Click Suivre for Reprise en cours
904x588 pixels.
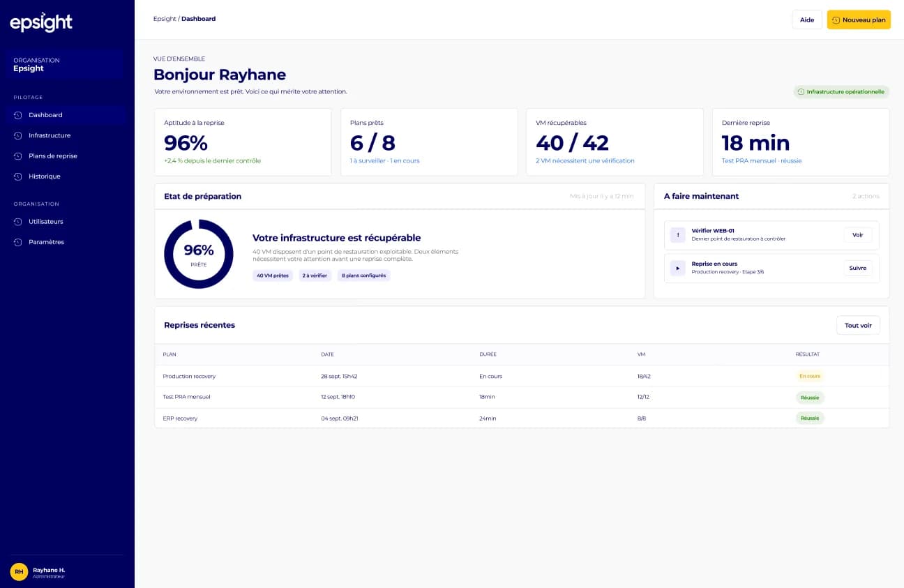(x=858, y=268)
